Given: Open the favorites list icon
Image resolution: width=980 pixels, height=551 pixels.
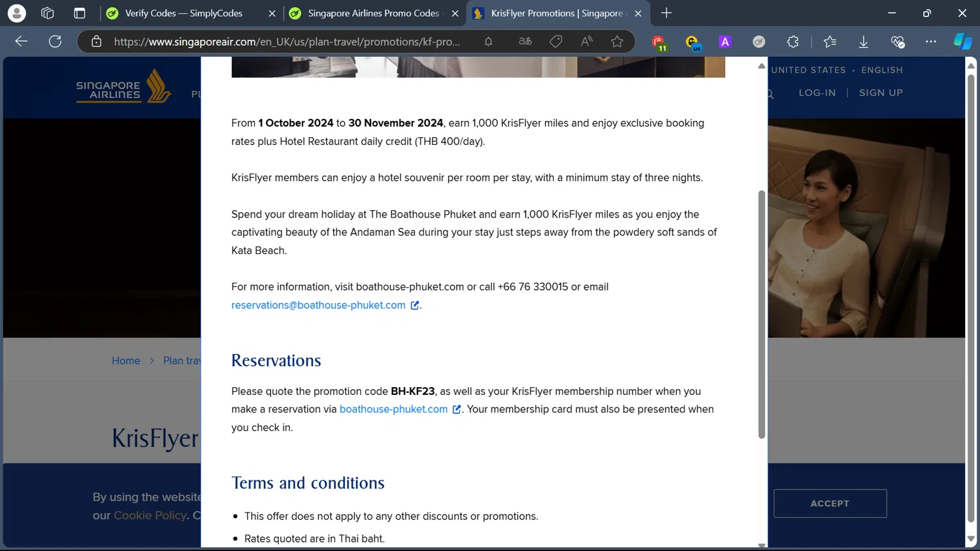Looking at the screenshot, I should 830,42.
